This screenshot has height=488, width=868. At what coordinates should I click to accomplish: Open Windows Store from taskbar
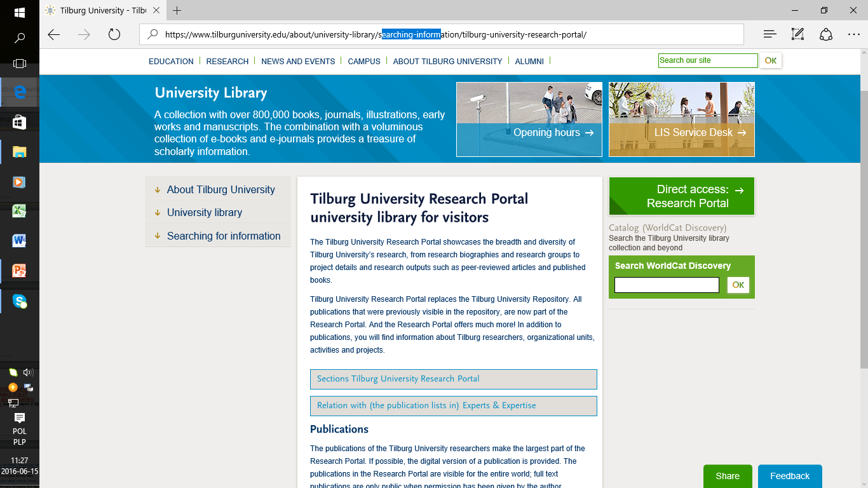20,122
